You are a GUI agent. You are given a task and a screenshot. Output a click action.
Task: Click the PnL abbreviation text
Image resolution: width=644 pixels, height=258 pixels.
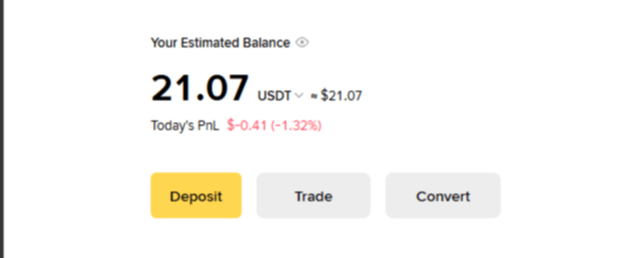tap(209, 125)
